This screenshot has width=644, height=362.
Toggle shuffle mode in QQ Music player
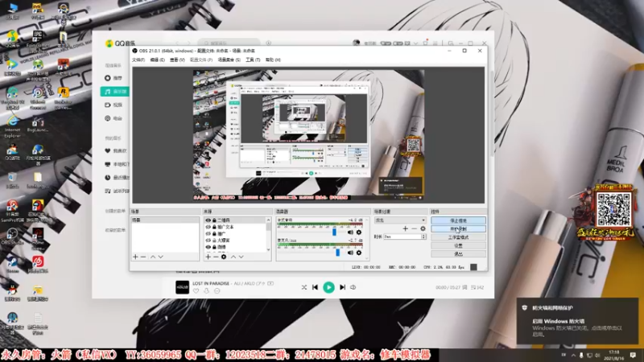click(304, 287)
